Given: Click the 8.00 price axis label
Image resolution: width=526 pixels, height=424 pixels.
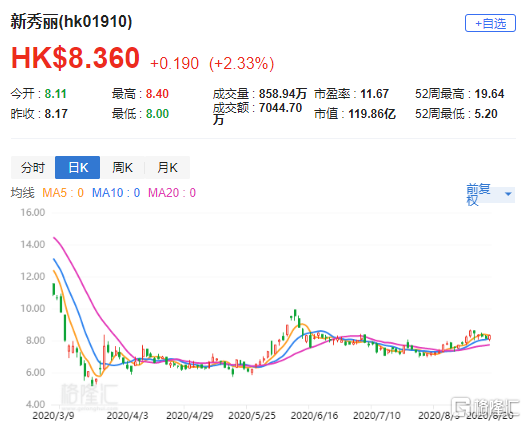Looking at the screenshot, I should point(35,340).
